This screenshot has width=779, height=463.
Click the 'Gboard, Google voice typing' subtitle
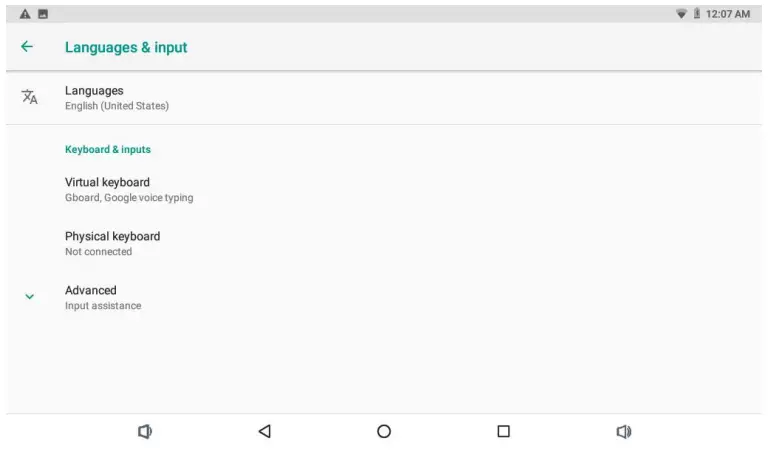click(129, 198)
